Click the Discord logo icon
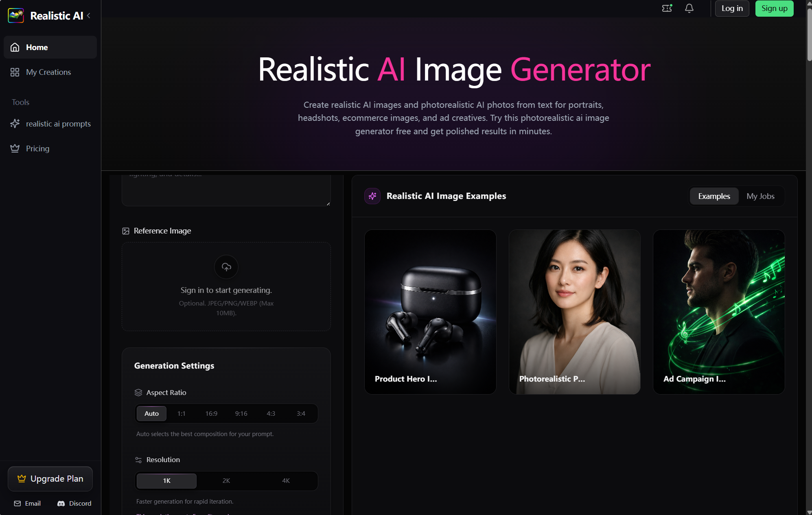This screenshot has width=812, height=515. [x=61, y=504]
